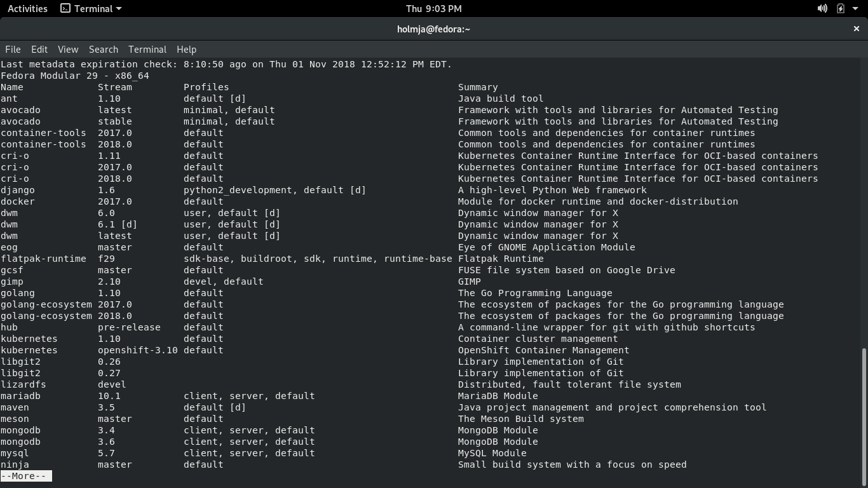Open the File menu

point(13,49)
